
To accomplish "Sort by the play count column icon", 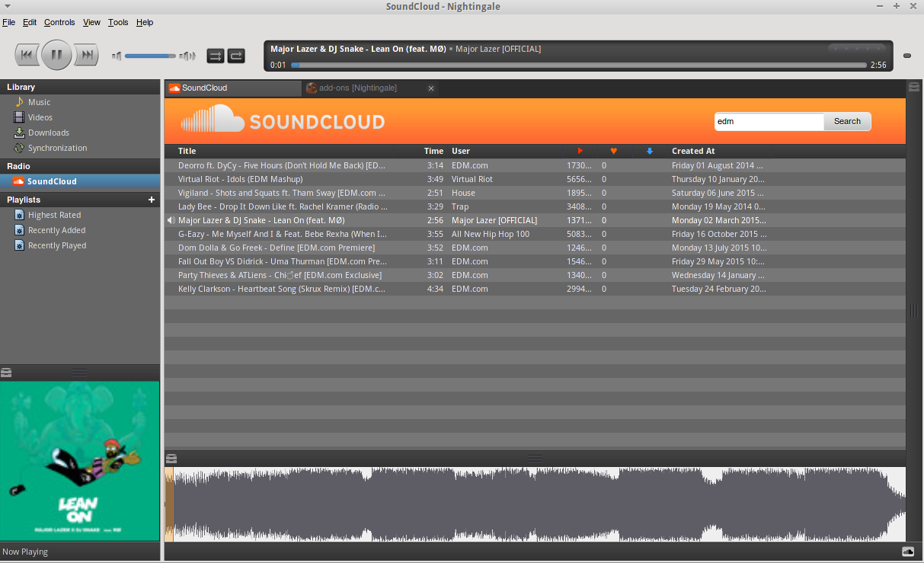I will tap(580, 151).
